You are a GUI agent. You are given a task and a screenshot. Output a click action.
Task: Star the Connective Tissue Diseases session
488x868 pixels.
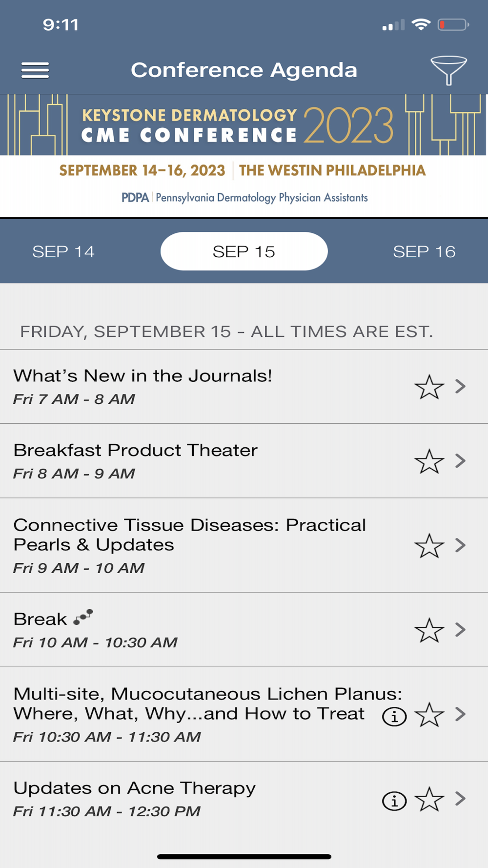coord(429,546)
